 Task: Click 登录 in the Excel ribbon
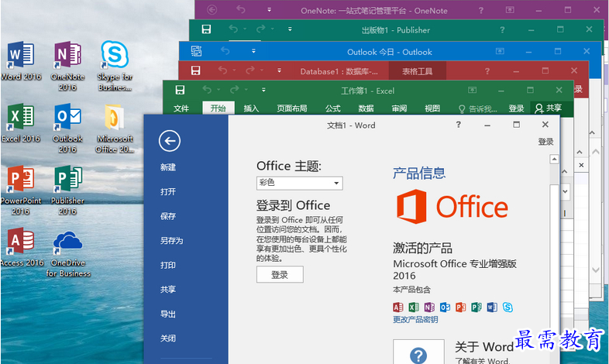[x=516, y=108]
